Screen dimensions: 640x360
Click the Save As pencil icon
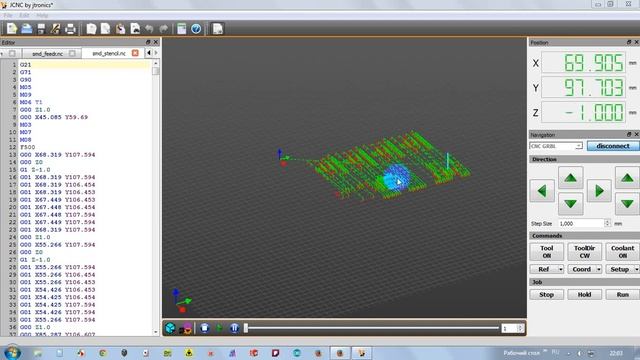point(56,29)
